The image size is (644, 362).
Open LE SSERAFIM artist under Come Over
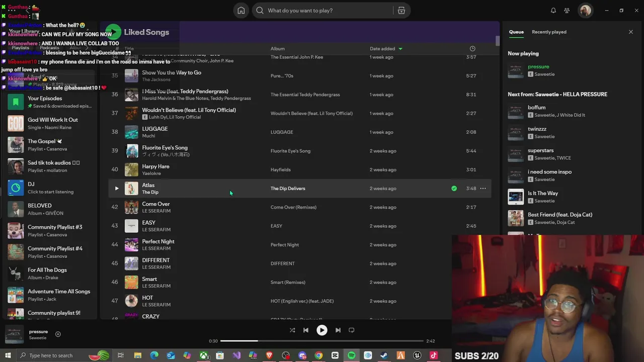click(x=156, y=211)
